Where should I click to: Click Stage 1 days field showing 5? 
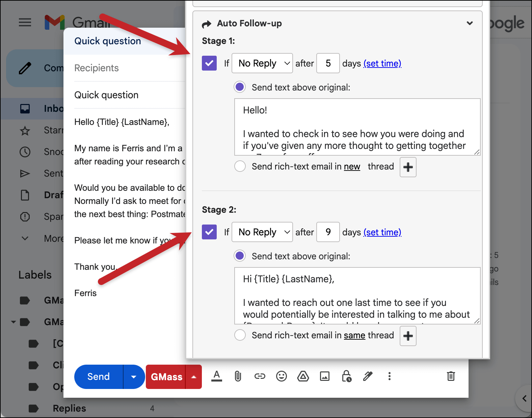pos(328,63)
